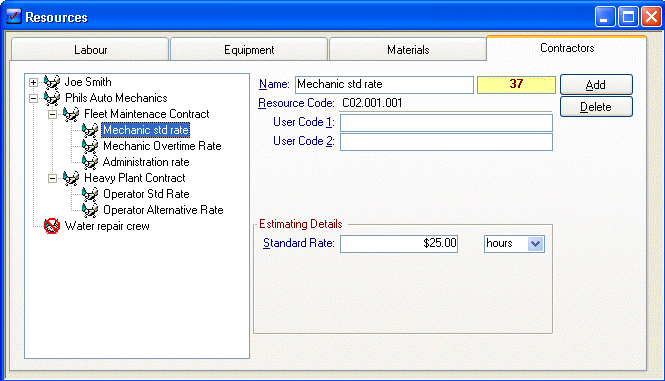
Task: Click the Resources window title icon
Action: coord(14,17)
